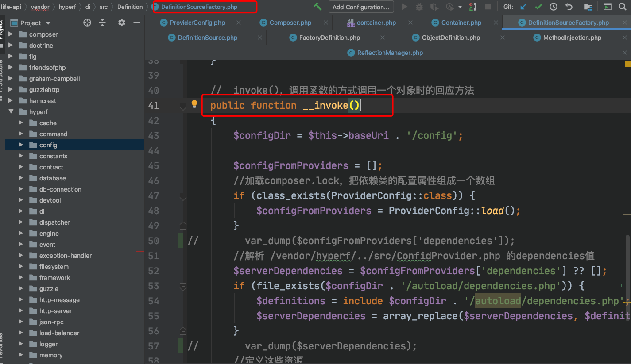
Task: Switch to the DefinitionSource.php tab
Action: pos(208,38)
